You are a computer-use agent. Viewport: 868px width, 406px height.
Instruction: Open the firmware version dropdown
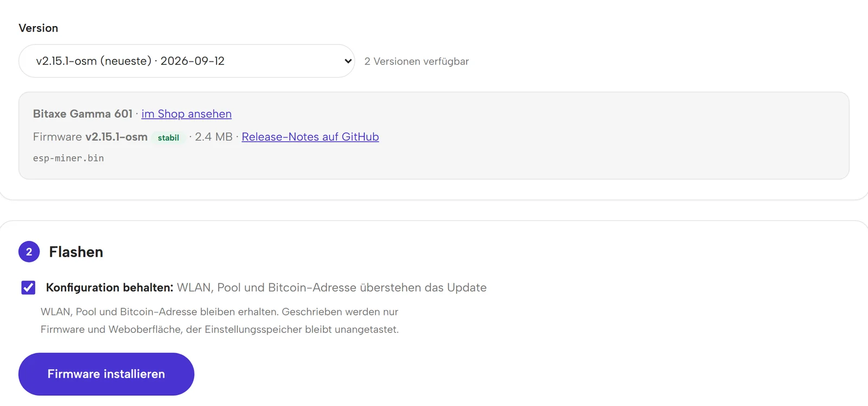click(x=187, y=61)
